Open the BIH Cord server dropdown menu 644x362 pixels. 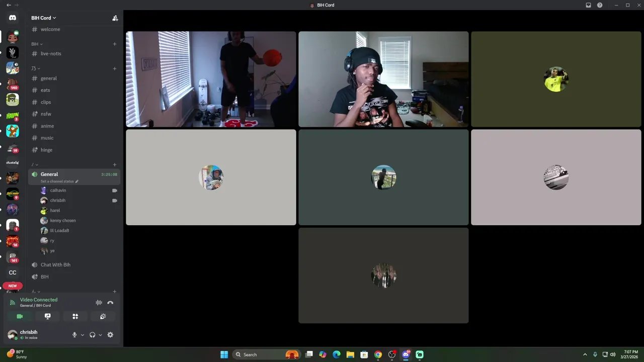[x=44, y=18]
